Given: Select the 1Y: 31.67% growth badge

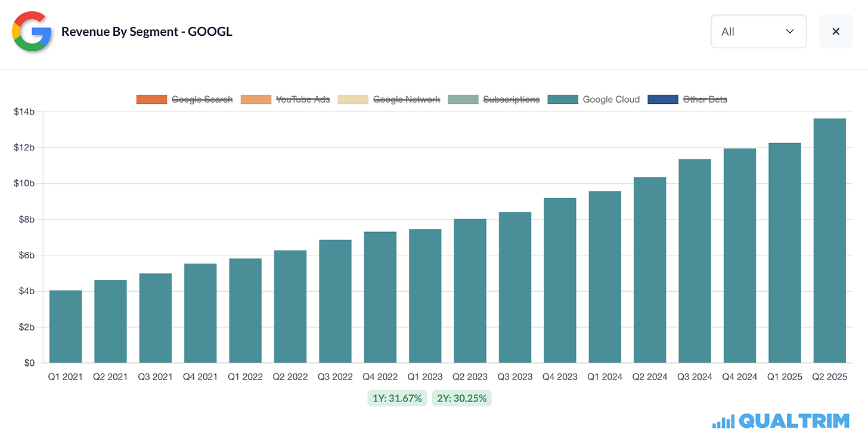Looking at the screenshot, I should click(x=397, y=398).
